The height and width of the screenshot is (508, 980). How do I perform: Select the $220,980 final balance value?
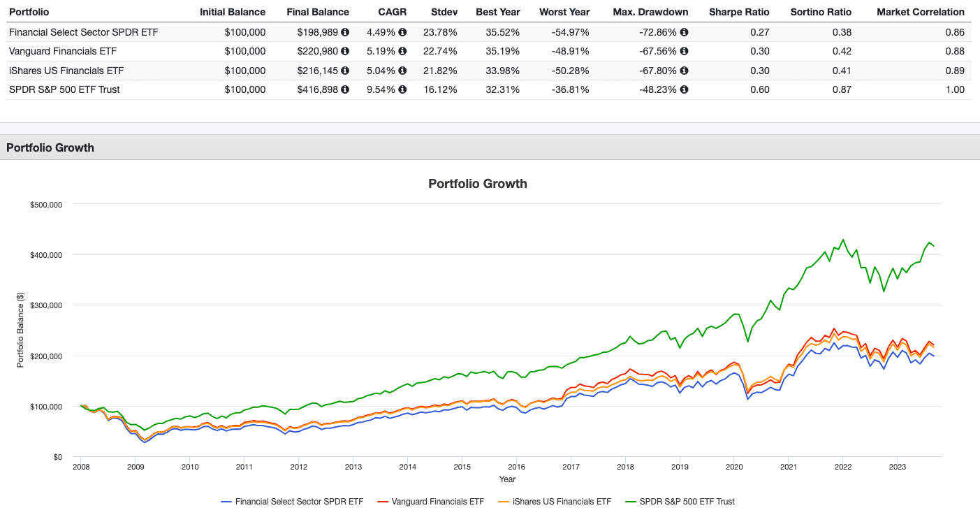click(x=318, y=51)
